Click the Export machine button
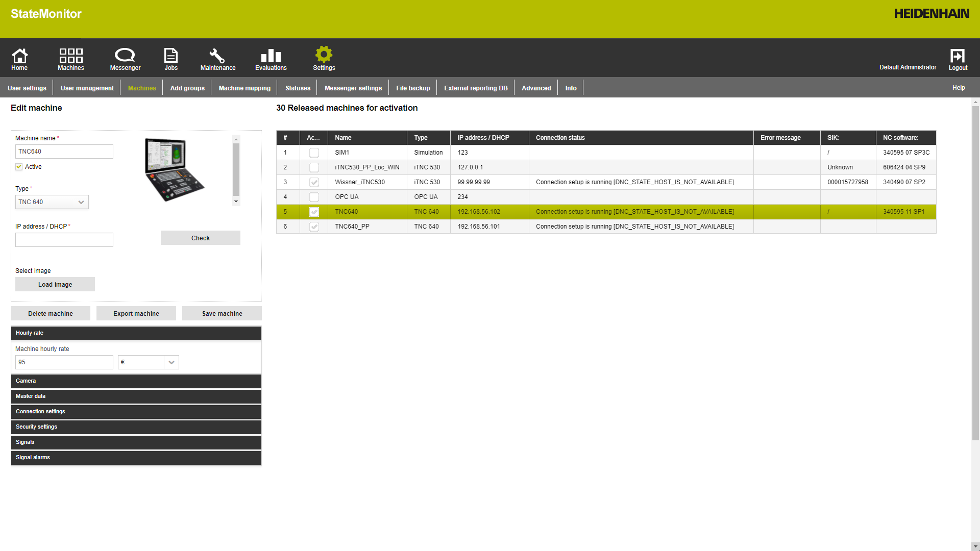980x551 pixels. [136, 313]
